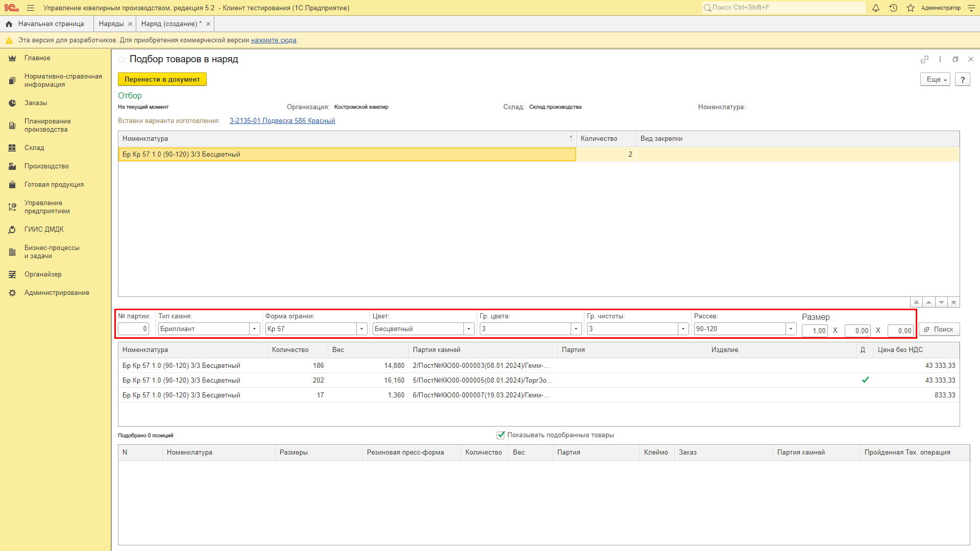The height and width of the screenshot is (551, 980).
Task: Click the Резиновая пресс-форма column header
Action: [412, 453]
